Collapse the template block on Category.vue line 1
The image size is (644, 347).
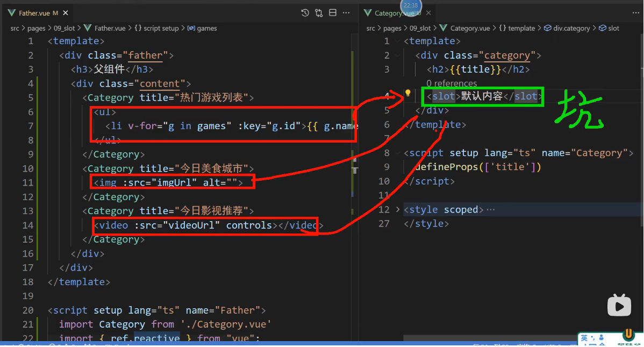click(x=398, y=41)
